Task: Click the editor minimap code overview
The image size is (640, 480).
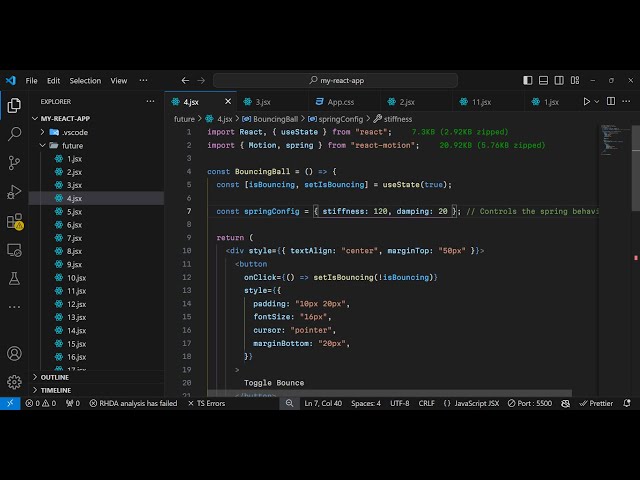Action: coord(611,140)
